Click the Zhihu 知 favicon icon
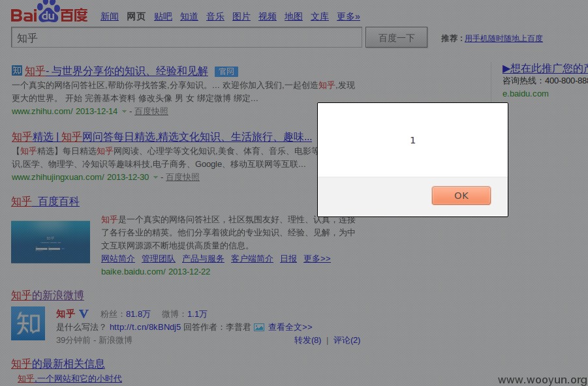This screenshot has width=588, height=386. coord(17,70)
